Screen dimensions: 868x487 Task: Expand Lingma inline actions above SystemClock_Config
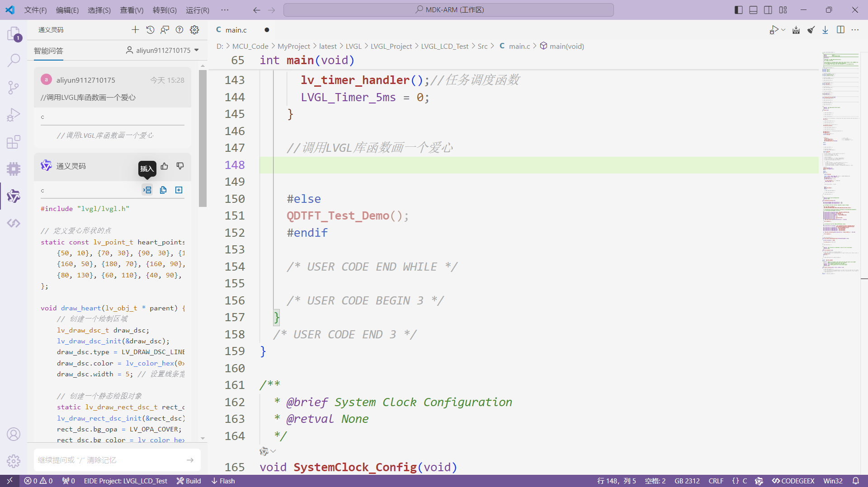[x=268, y=451]
